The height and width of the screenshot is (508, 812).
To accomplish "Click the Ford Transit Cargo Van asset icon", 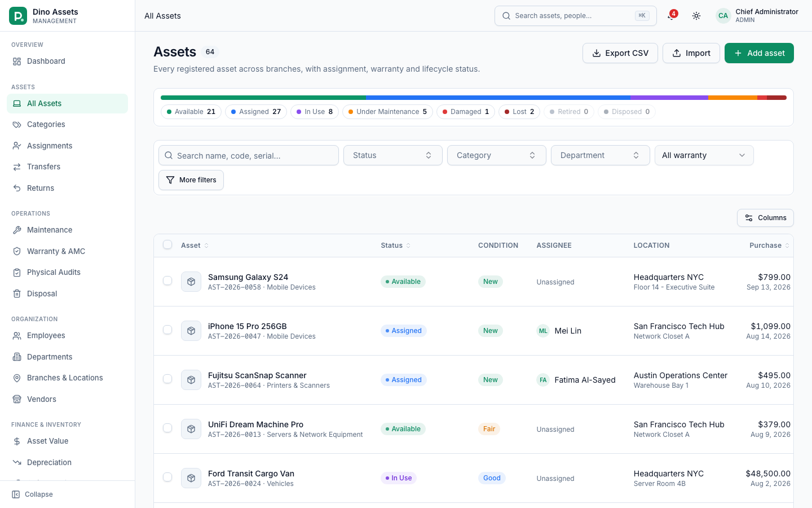I will [191, 478].
